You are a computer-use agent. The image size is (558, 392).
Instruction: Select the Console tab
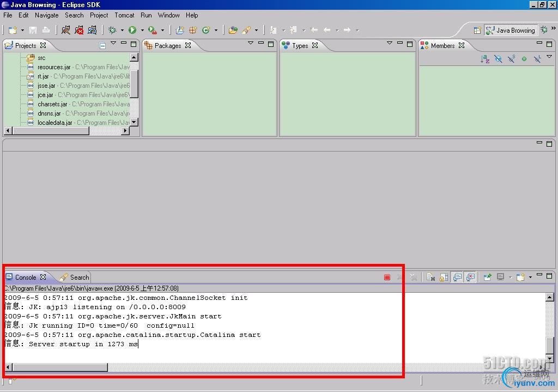[26, 277]
